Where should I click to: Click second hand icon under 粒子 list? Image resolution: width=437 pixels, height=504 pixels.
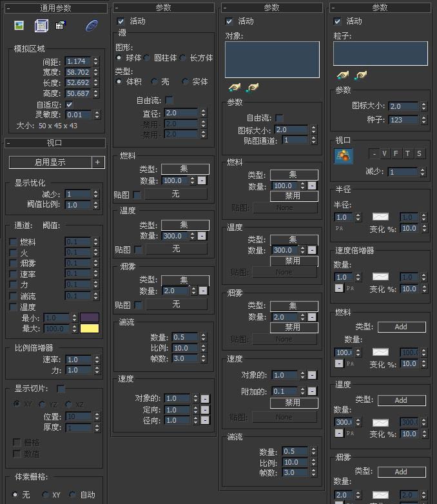(361, 75)
